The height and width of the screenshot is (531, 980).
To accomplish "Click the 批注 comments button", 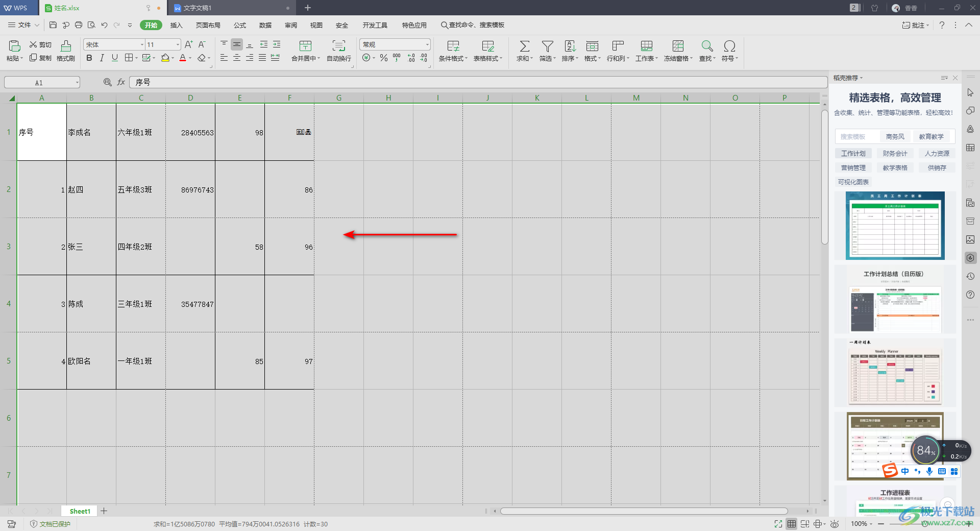I will coord(915,25).
